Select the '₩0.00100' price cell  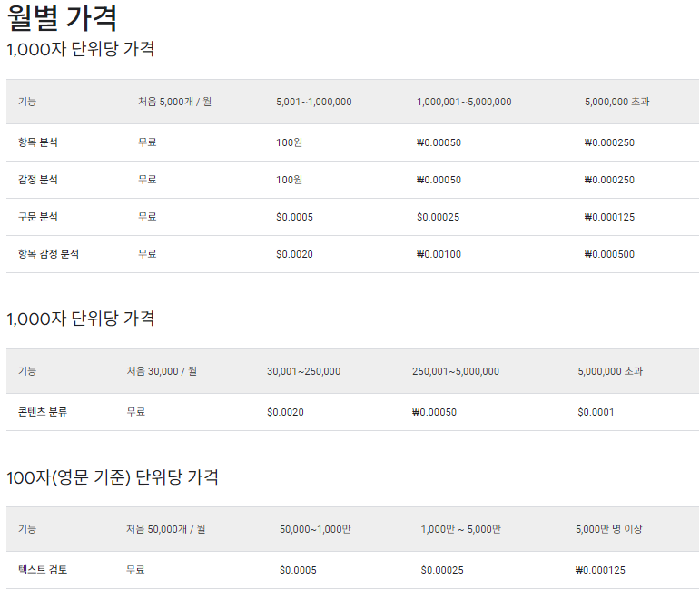439,254
